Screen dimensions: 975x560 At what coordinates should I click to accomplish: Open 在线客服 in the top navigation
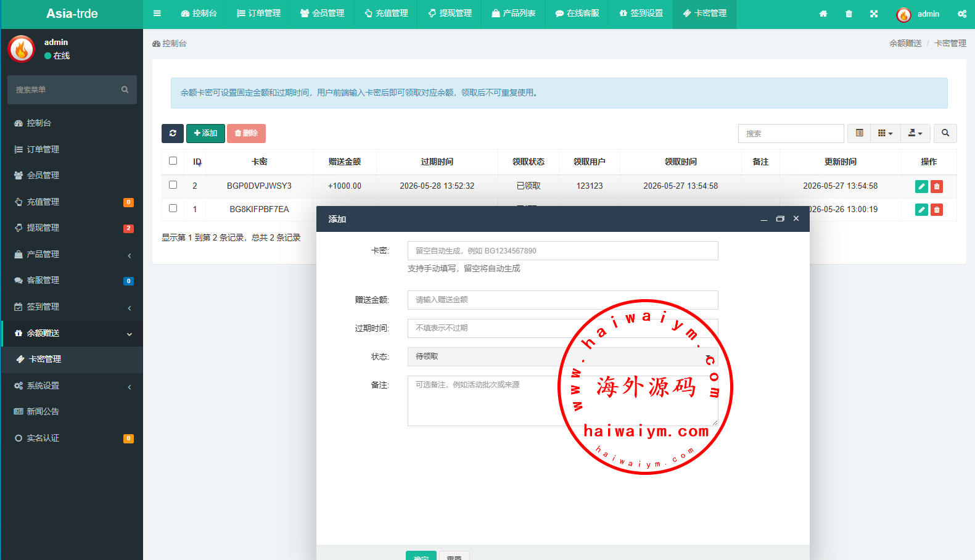pyautogui.click(x=577, y=14)
